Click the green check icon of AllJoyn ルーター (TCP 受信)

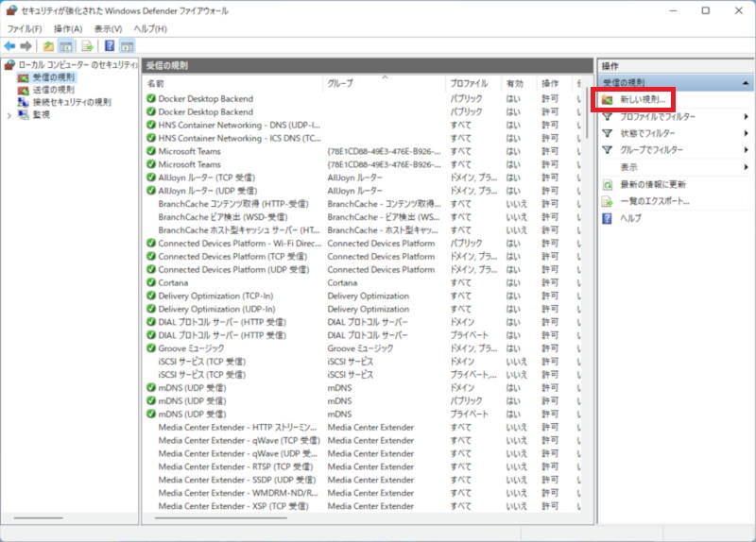point(151,178)
